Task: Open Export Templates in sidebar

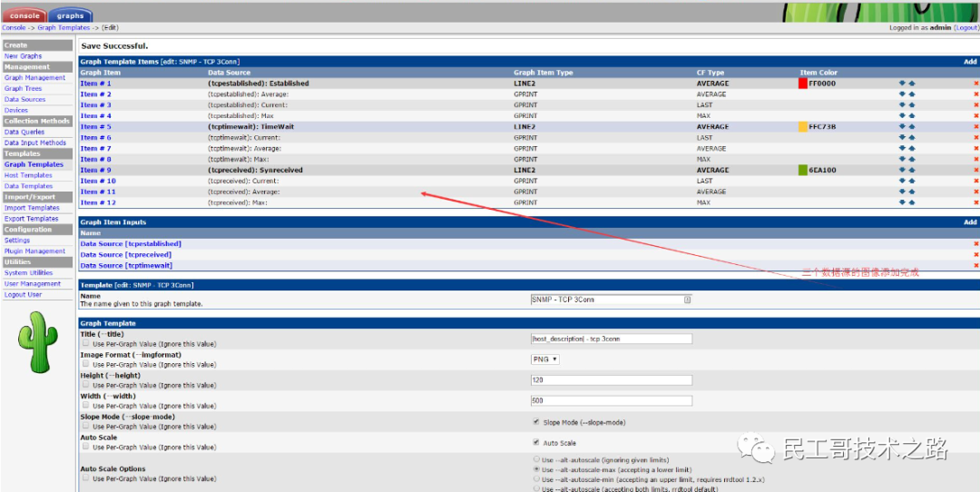Action: 31,219
